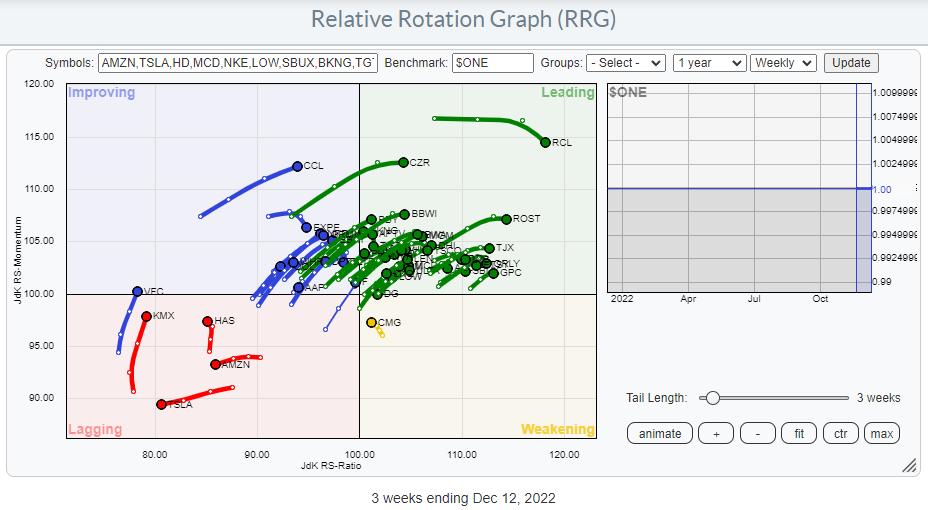Select the CCL blue data point

click(297, 166)
